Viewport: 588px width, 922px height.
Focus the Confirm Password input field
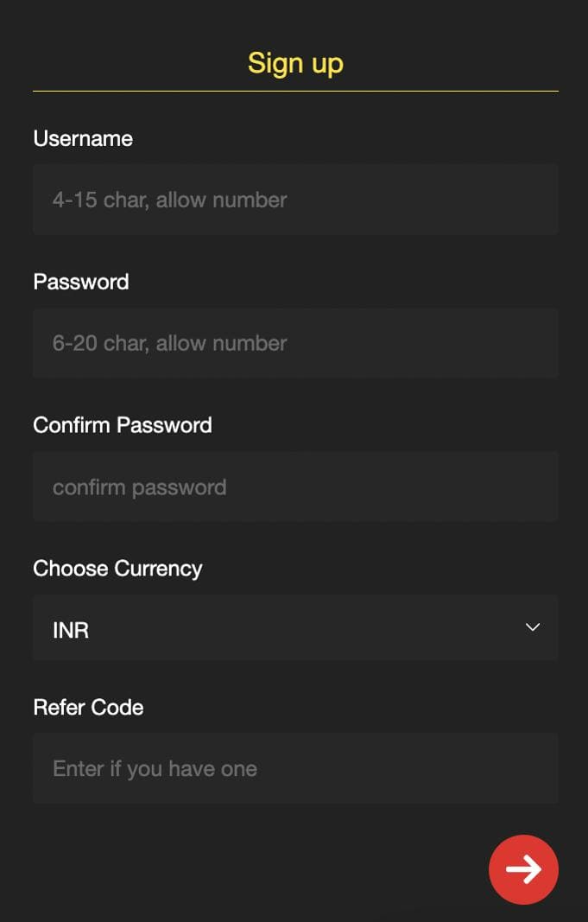pyautogui.click(x=295, y=486)
